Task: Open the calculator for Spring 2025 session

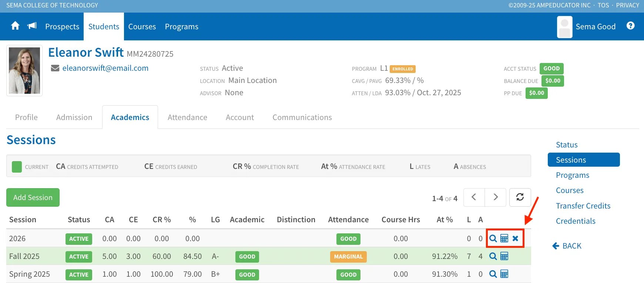Action: pyautogui.click(x=504, y=274)
